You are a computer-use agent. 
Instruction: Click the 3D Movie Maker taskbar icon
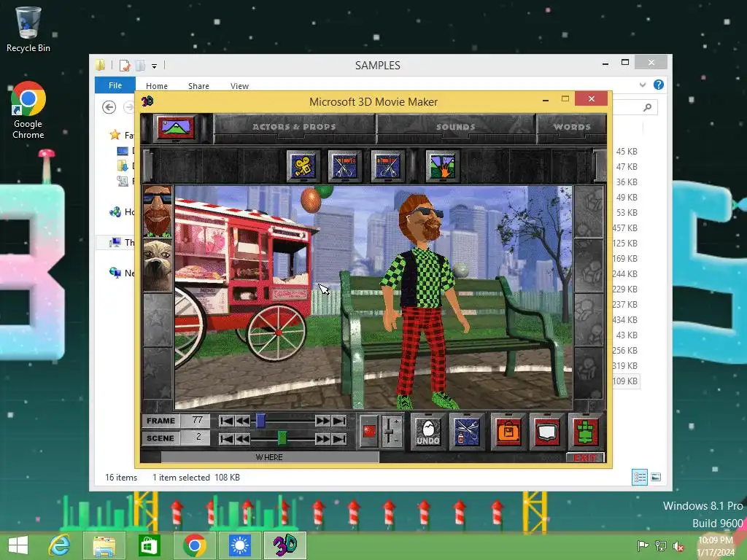pyautogui.click(x=285, y=545)
